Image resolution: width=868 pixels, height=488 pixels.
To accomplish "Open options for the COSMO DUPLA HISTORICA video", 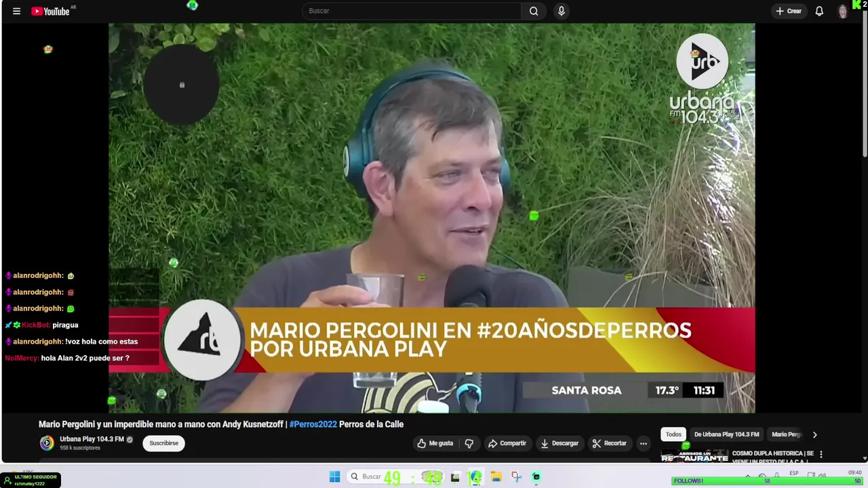I will tap(821, 455).
